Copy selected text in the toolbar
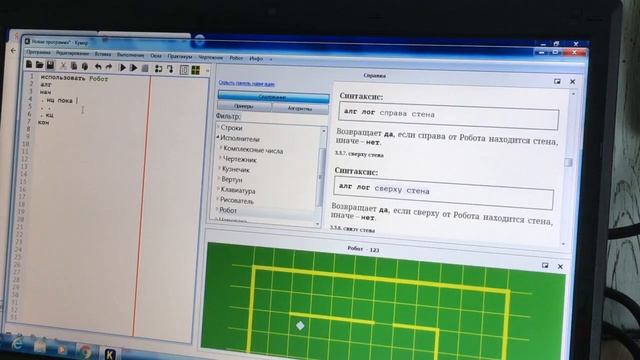Viewport: 640px width, 360px height. [x=74, y=66]
